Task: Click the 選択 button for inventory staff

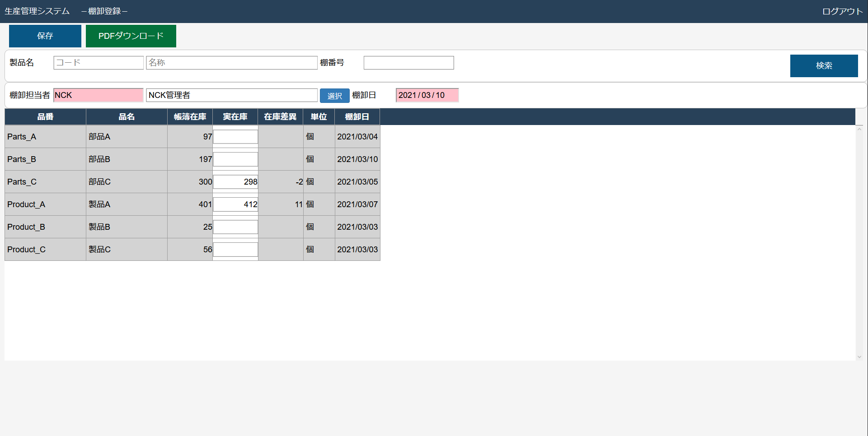Action: (x=334, y=96)
